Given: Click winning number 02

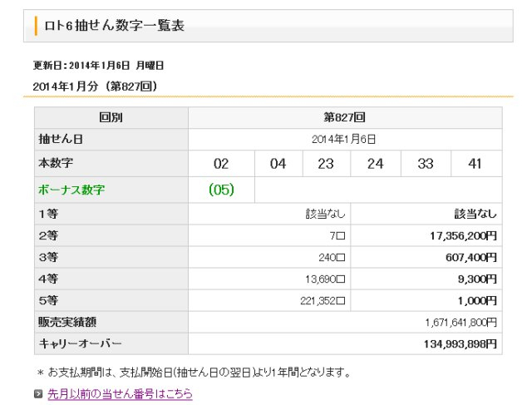Looking at the screenshot, I should 221,164.
